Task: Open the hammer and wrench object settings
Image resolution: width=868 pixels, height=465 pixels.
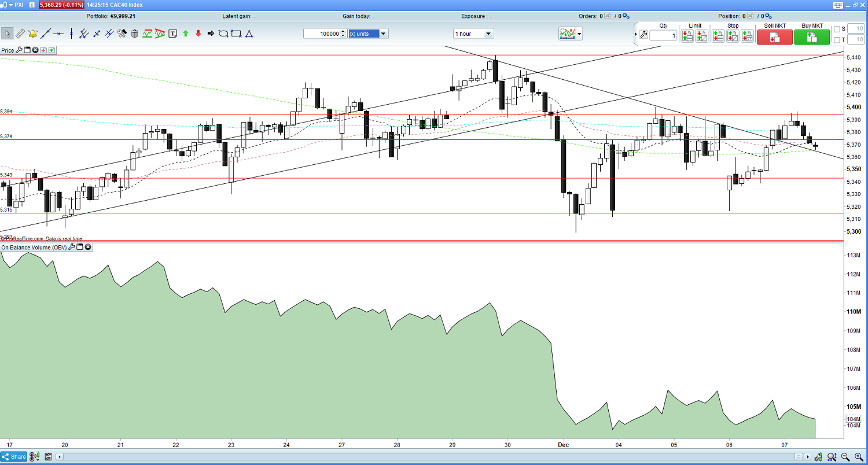Action: click(122, 34)
